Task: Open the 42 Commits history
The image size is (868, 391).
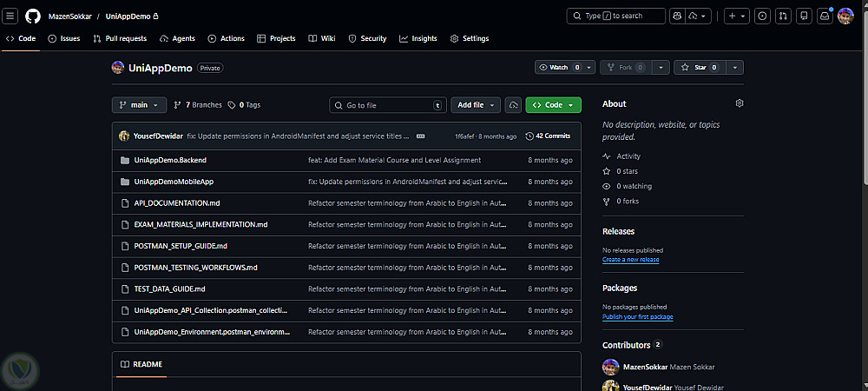Action: point(548,136)
